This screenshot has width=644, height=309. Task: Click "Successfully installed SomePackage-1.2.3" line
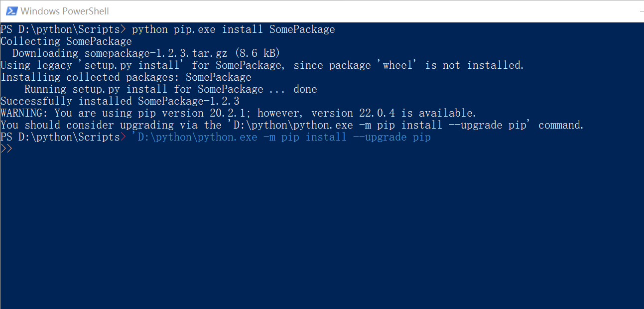[120, 101]
